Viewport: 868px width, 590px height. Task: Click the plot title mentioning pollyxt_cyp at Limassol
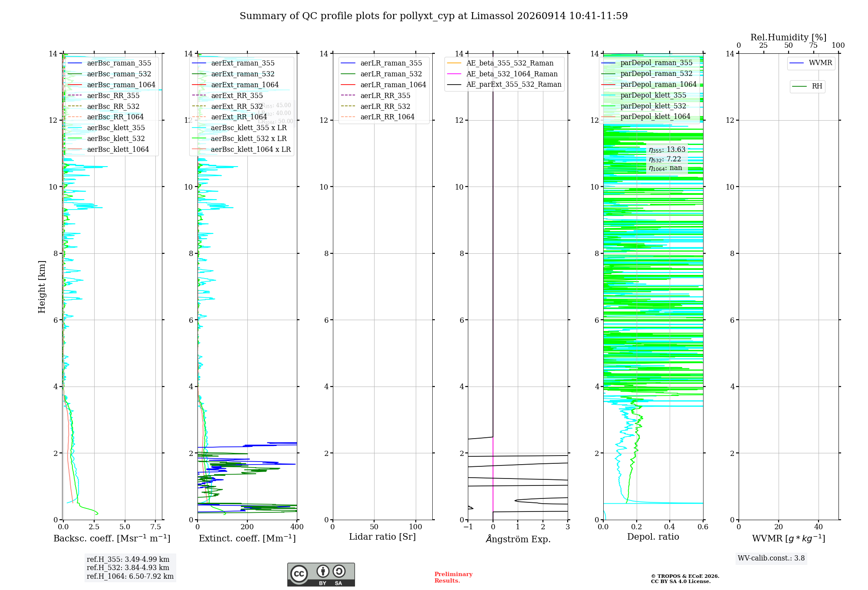(434, 16)
